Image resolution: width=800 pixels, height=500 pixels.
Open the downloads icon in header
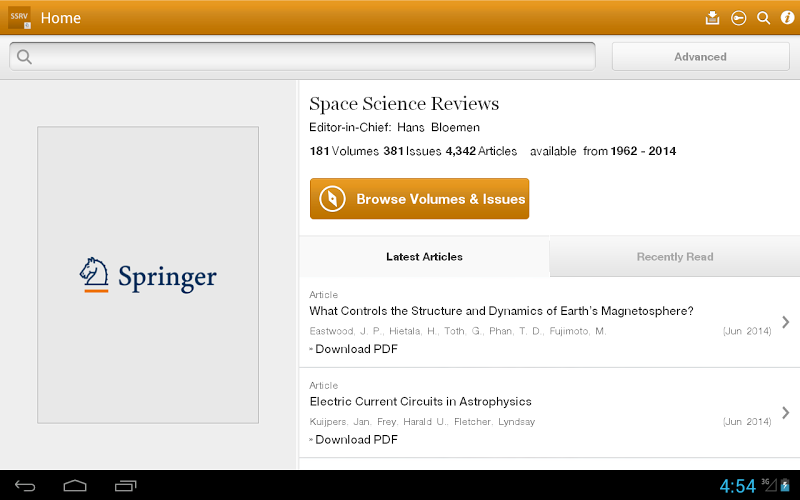point(712,18)
